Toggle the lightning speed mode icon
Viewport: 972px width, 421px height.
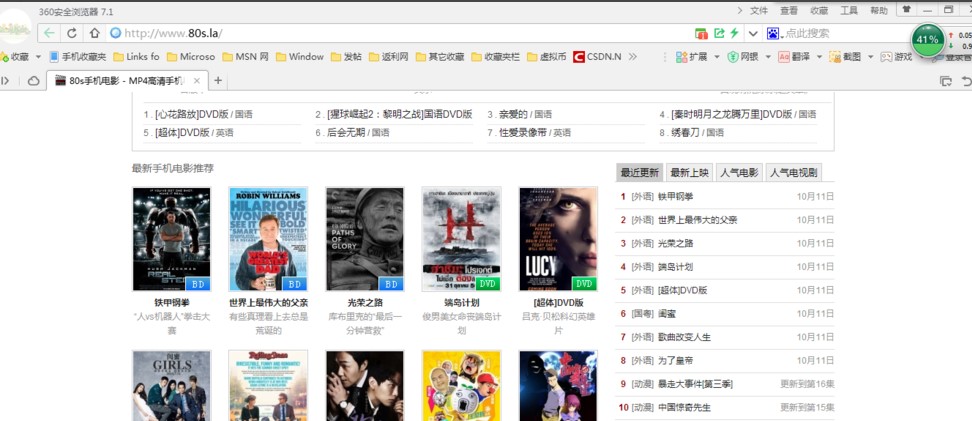coord(735,33)
